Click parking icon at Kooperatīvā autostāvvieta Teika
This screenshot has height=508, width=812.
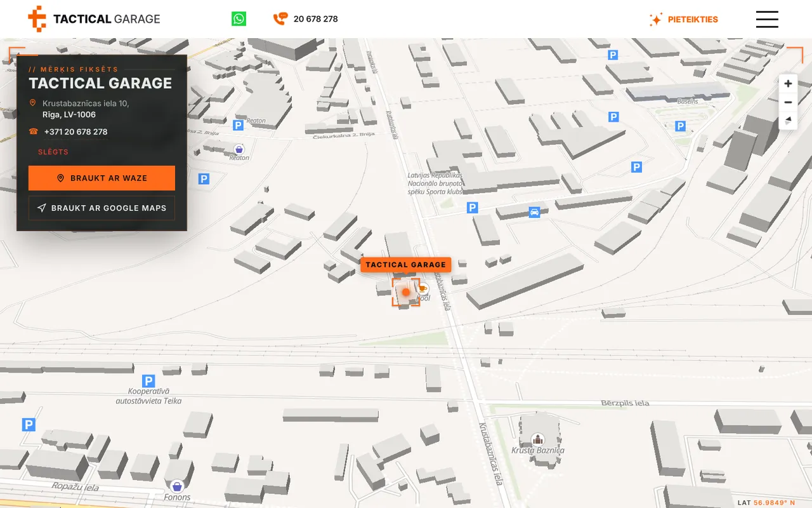(x=148, y=381)
